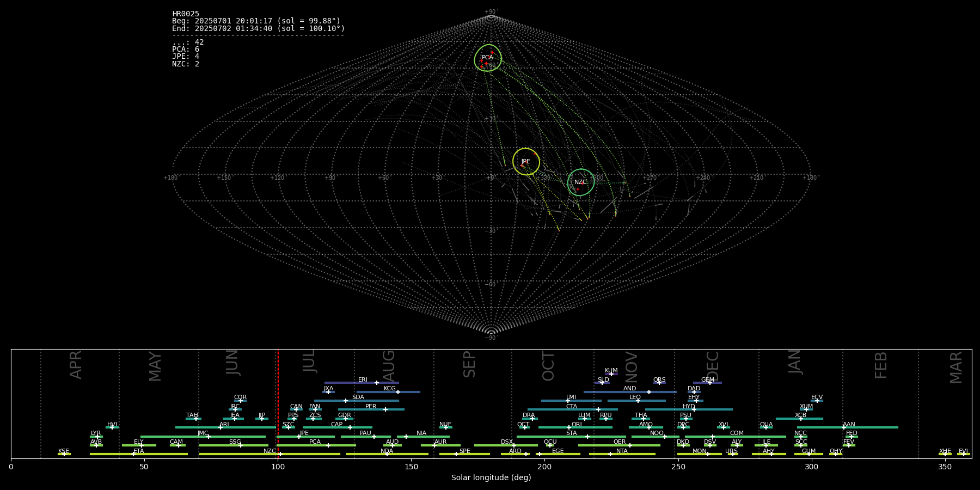Click the SDA shower label

(x=358, y=397)
